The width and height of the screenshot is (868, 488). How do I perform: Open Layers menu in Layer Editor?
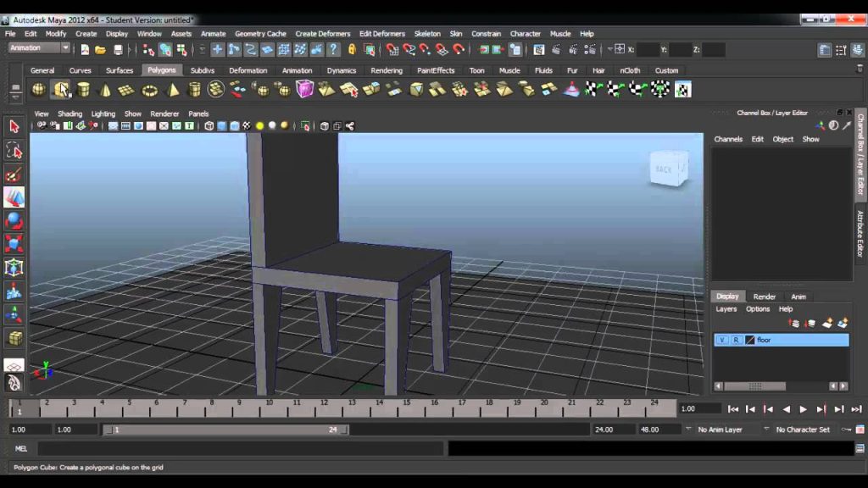726,309
